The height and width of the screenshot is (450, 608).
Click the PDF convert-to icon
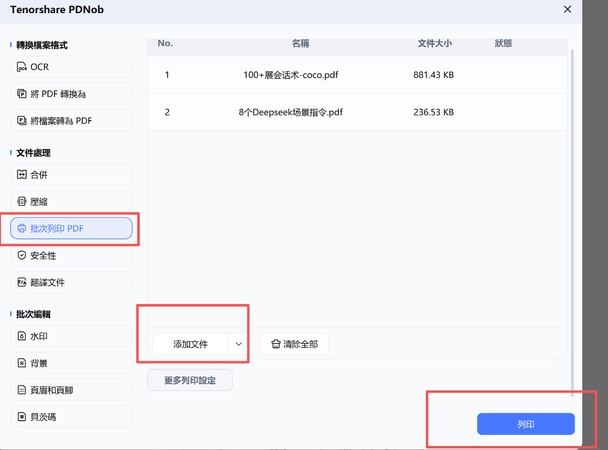[x=22, y=94]
